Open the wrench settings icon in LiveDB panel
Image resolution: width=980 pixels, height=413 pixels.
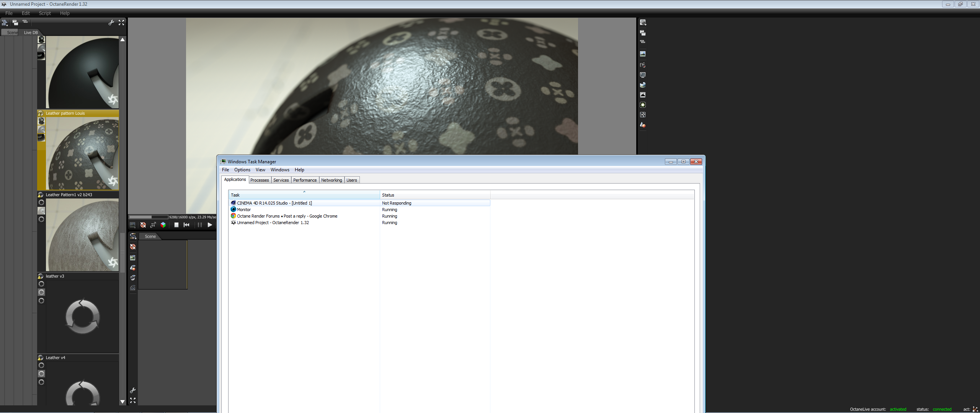[111, 23]
